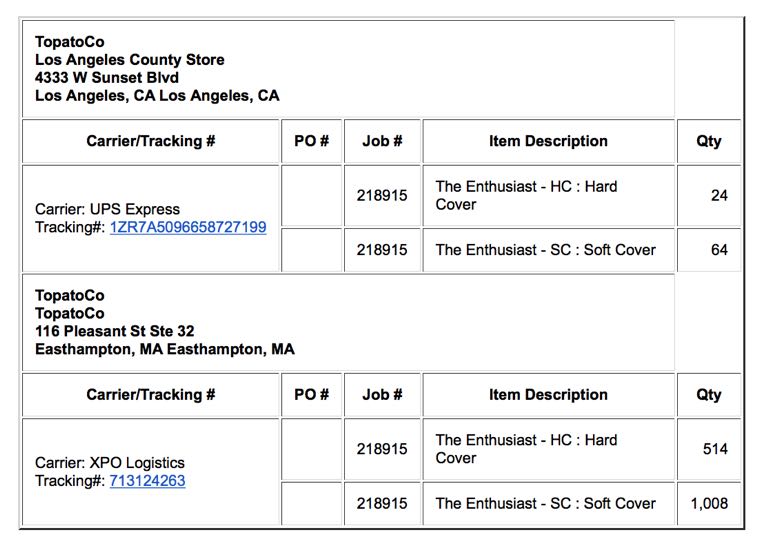Select the quantity cell showing 24

point(709,195)
